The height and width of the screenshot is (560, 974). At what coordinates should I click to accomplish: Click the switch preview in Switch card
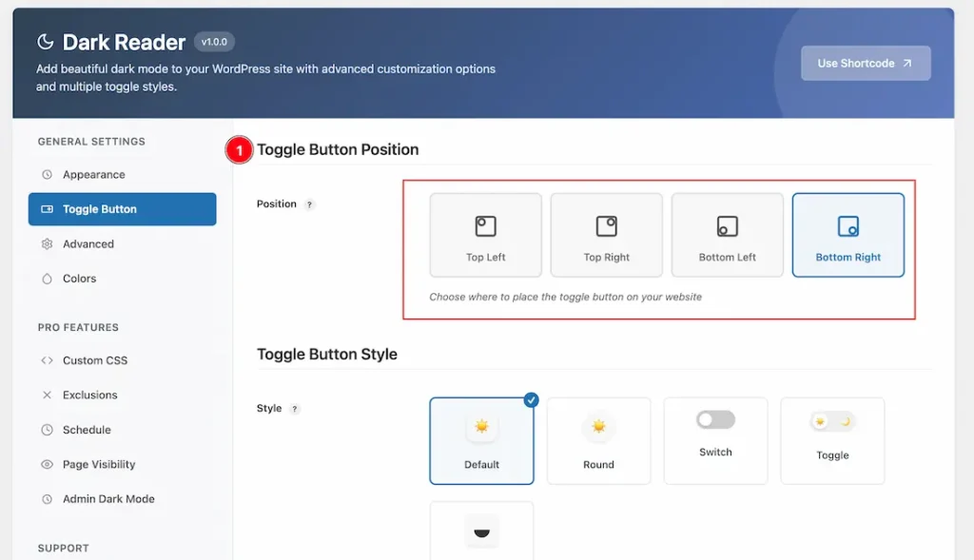click(x=715, y=419)
